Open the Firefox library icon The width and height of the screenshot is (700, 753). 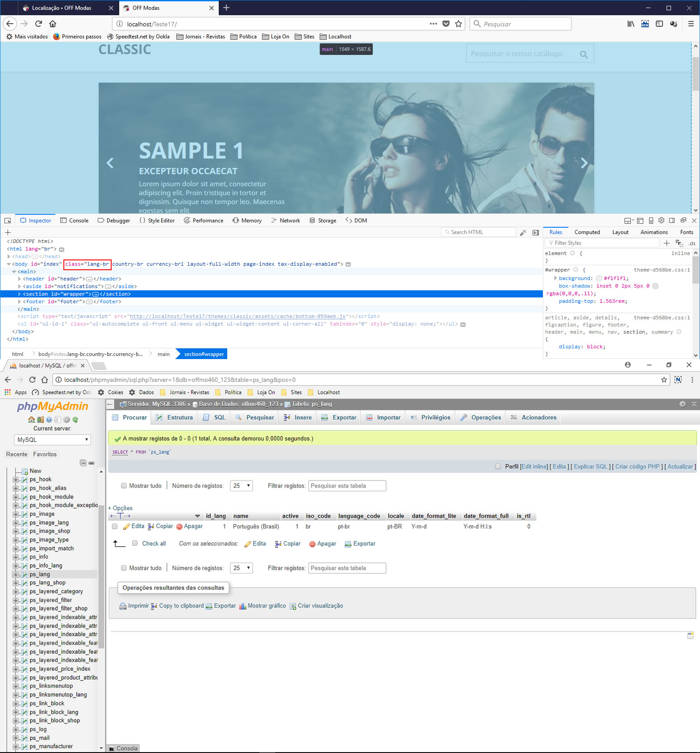pos(631,24)
